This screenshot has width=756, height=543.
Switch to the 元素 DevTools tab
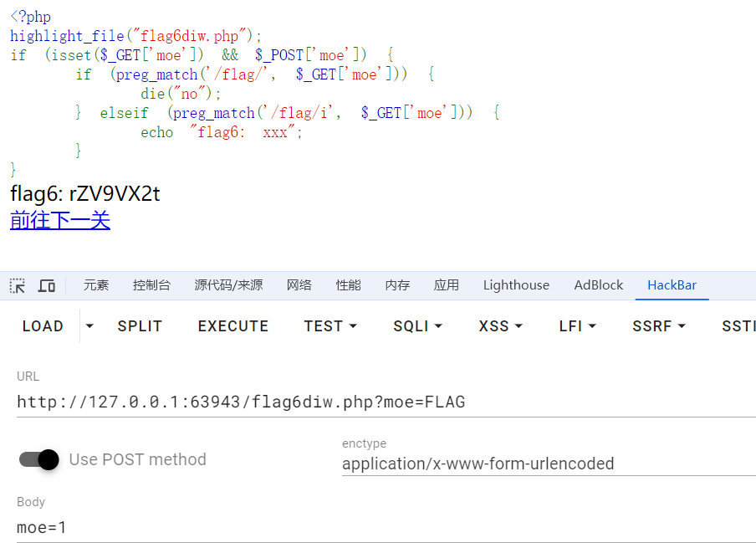pyautogui.click(x=96, y=285)
